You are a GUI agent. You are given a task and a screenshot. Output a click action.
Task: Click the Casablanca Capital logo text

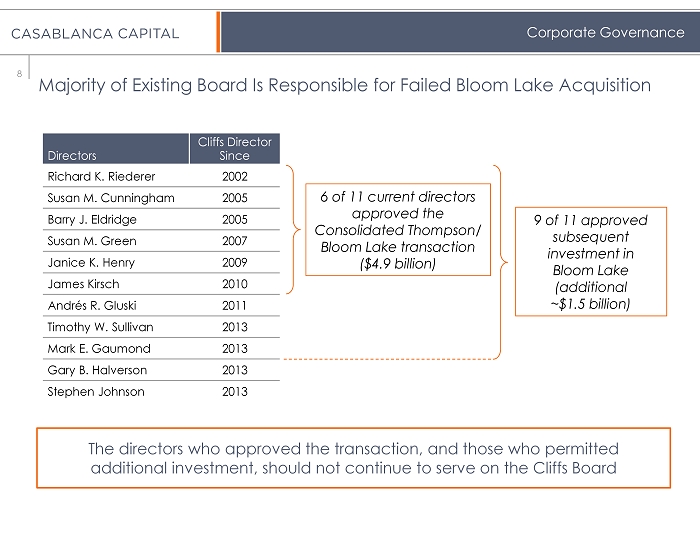(x=95, y=33)
